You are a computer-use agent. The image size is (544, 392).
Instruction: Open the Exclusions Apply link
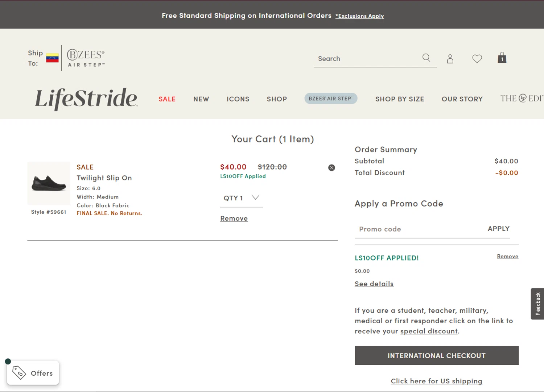pyautogui.click(x=359, y=16)
